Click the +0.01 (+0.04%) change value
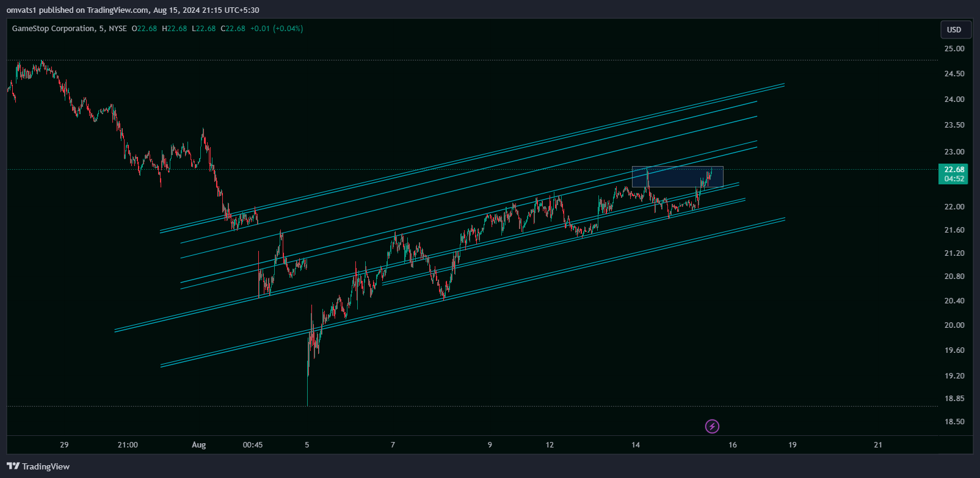 click(x=277, y=29)
